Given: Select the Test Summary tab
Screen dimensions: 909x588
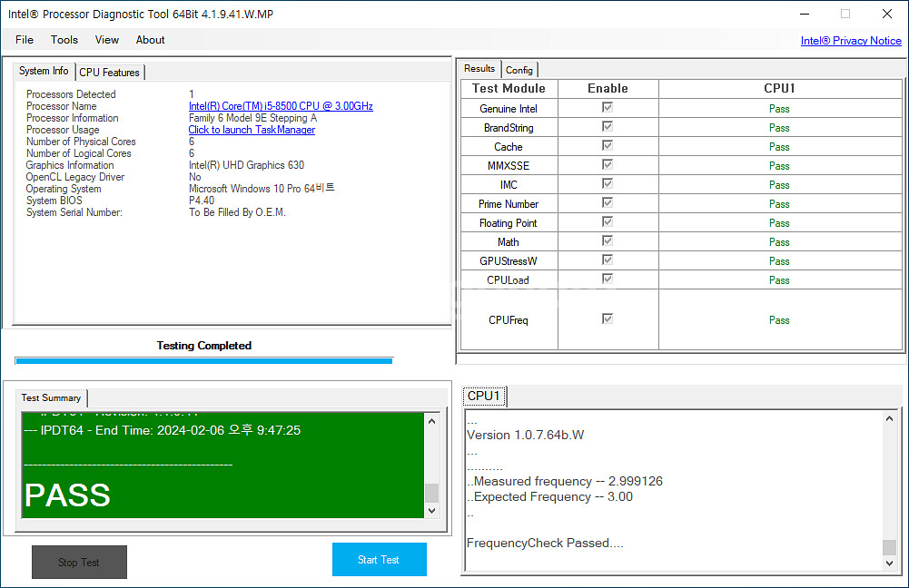Looking at the screenshot, I should [51, 398].
